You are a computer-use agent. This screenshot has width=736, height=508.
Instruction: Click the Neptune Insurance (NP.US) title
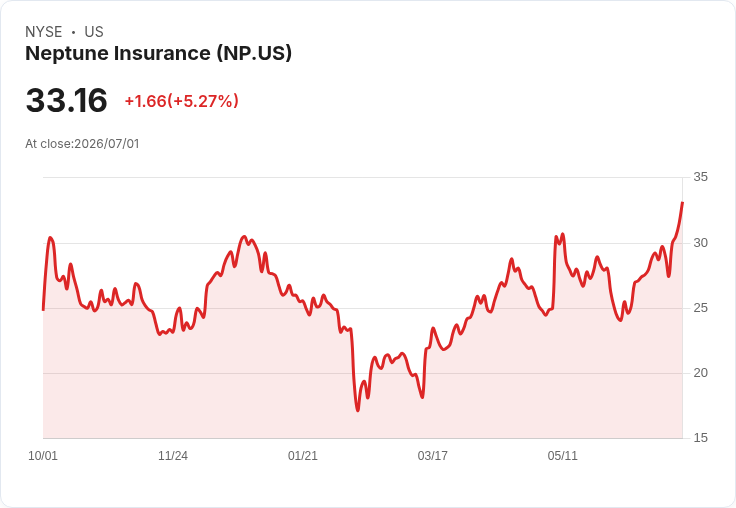point(158,53)
